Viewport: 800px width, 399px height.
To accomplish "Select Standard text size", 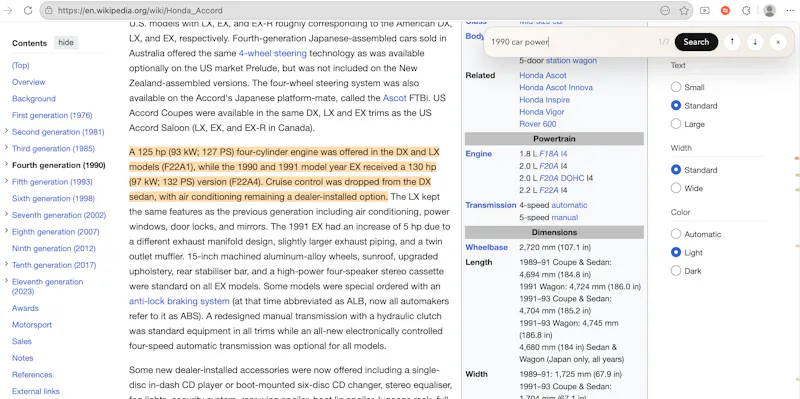I will coord(676,106).
